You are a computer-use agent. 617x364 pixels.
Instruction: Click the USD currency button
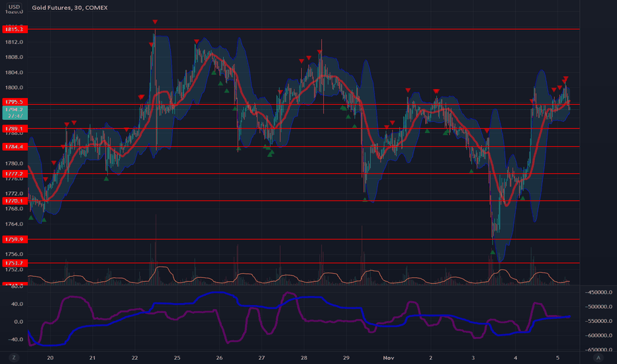tap(14, 7)
